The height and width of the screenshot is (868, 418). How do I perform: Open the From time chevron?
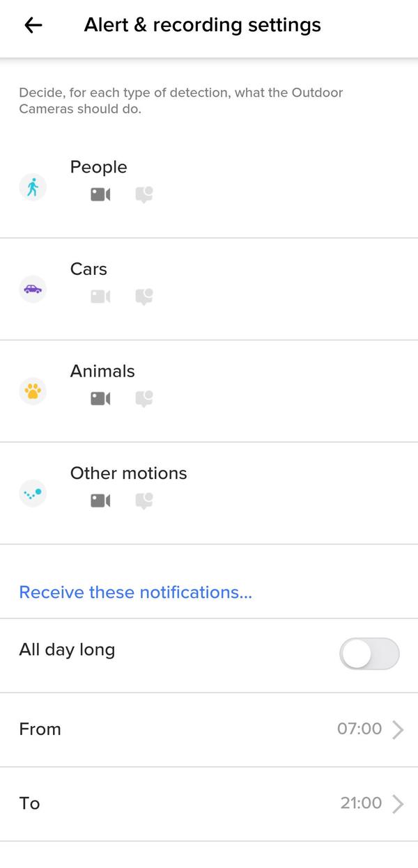(x=398, y=729)
